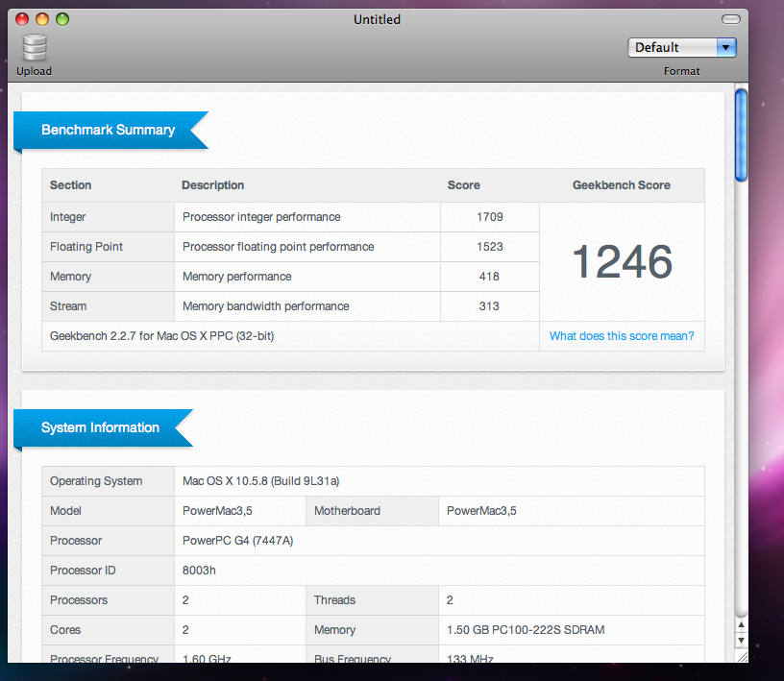Click the window resize grip
This screenshot has width=784, height=681.
coord(742,656)
